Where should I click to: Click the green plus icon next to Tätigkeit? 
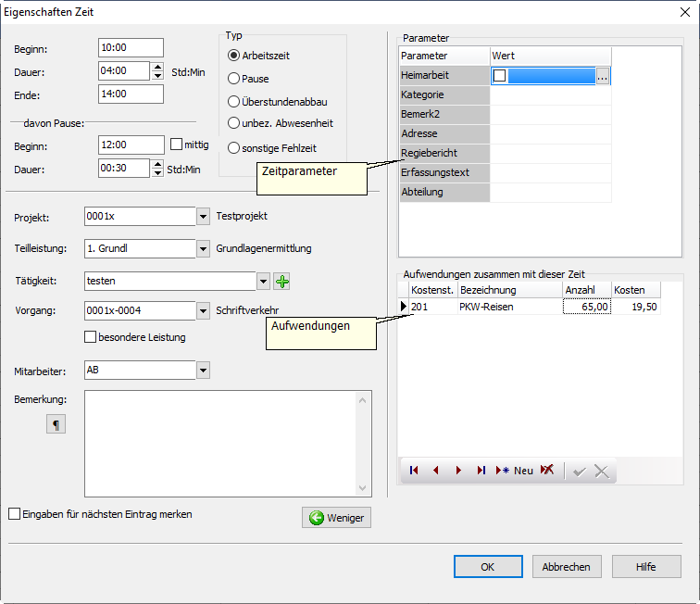coord(282,281)
